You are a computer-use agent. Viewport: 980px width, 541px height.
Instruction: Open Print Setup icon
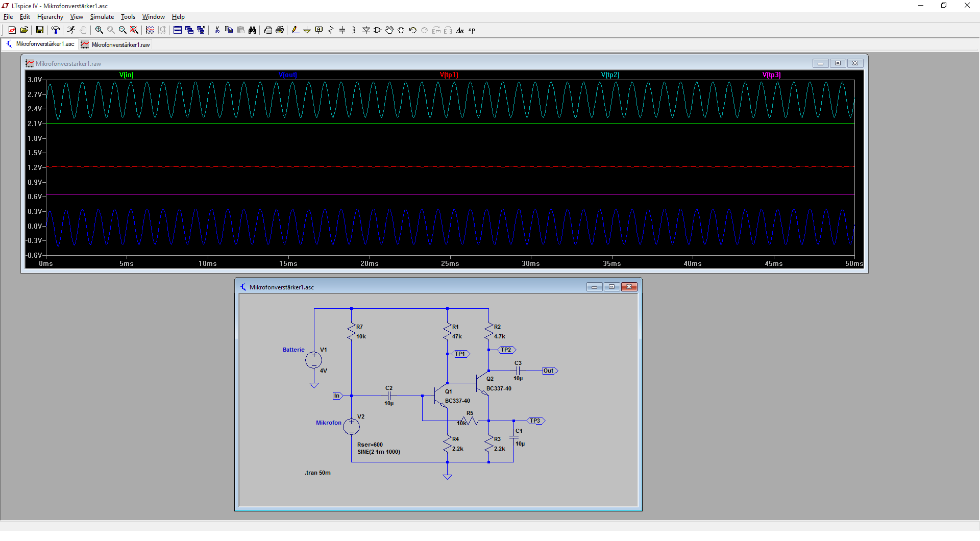point(268,30)
